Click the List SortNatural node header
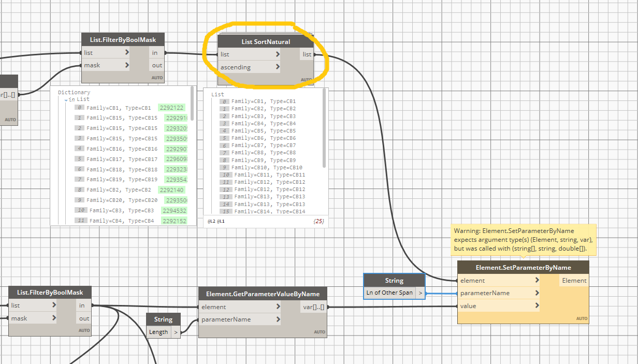Image resolution: width=638 pixels, height=364 pixels. click(266, 42)
